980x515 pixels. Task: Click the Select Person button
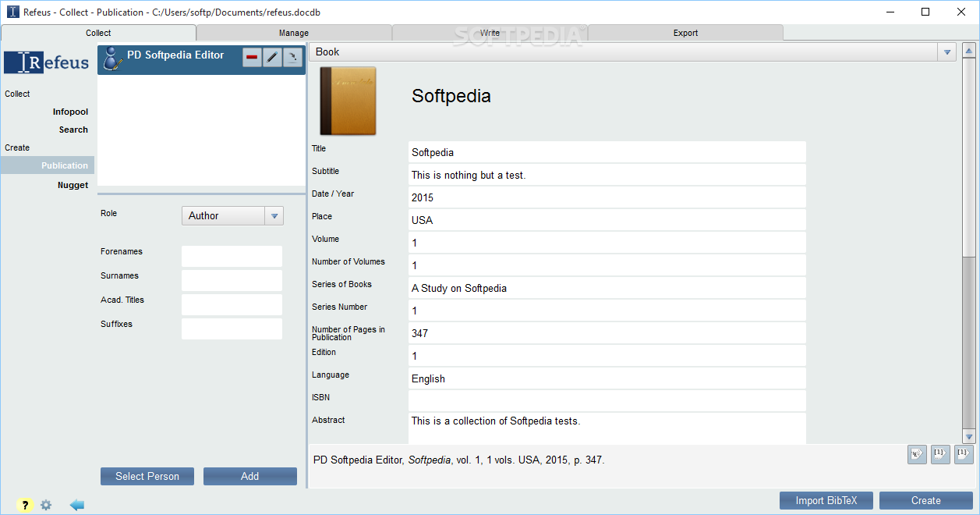[x=147, y=476]
